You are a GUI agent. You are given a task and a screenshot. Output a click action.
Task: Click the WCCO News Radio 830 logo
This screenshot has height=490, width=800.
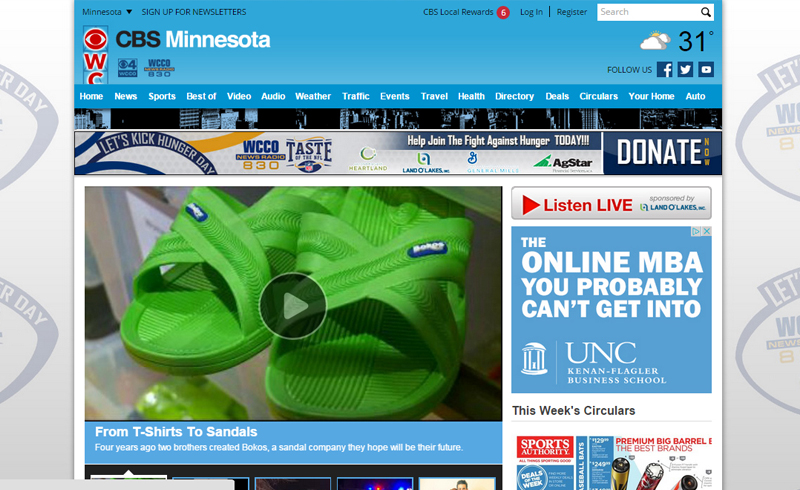[159, 68]
